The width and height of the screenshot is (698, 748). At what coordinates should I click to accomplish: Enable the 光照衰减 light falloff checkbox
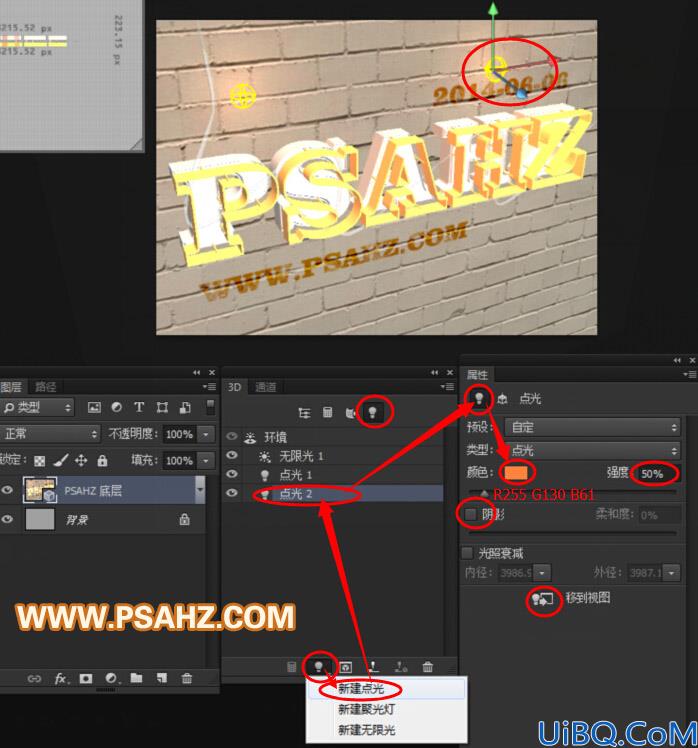pos(467,553)
